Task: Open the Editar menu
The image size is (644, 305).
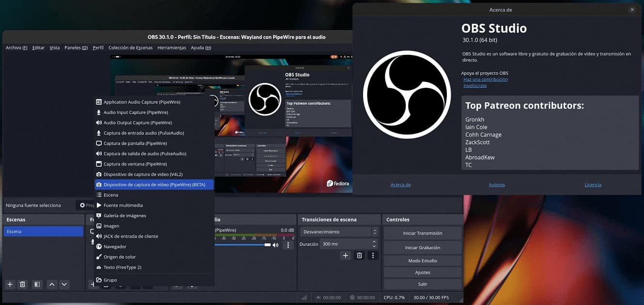Action: tap(38, 48)
